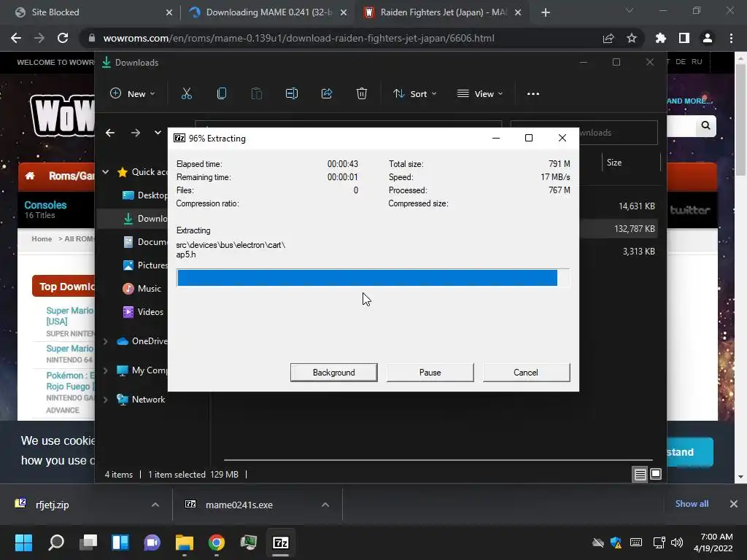Click the extraction progress bar

pos(373,278)
